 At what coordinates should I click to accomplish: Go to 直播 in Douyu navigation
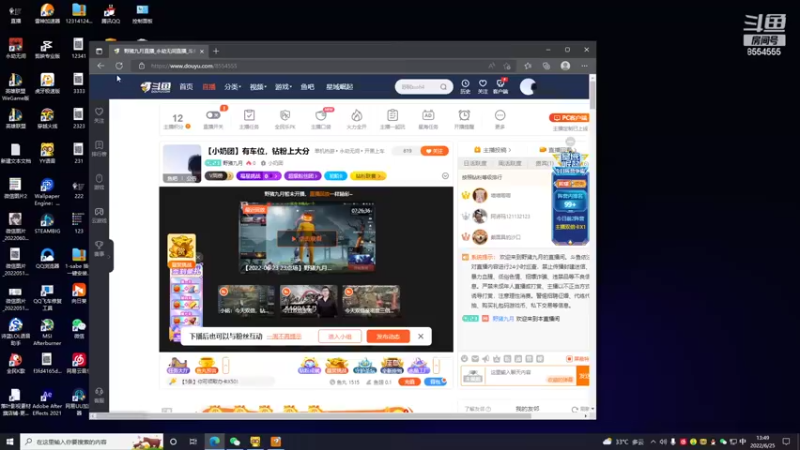pyautogui.click(x=209, y=87)
